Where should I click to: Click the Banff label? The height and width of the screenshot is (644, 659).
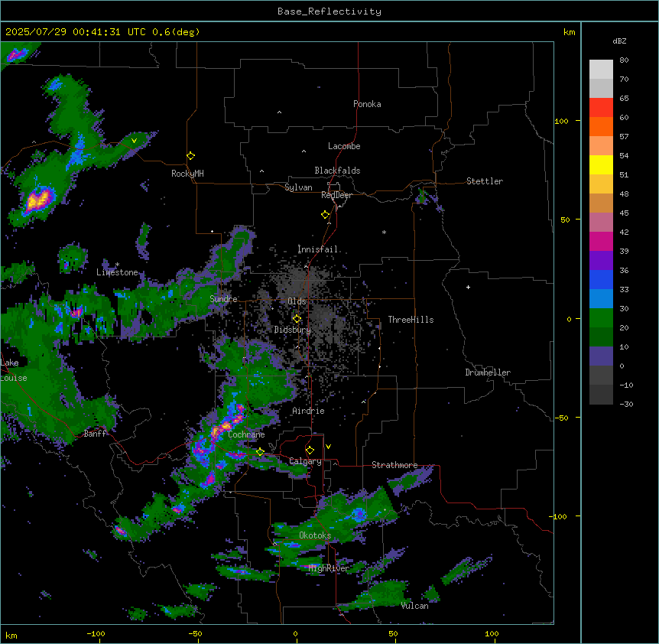click(95, 434)
